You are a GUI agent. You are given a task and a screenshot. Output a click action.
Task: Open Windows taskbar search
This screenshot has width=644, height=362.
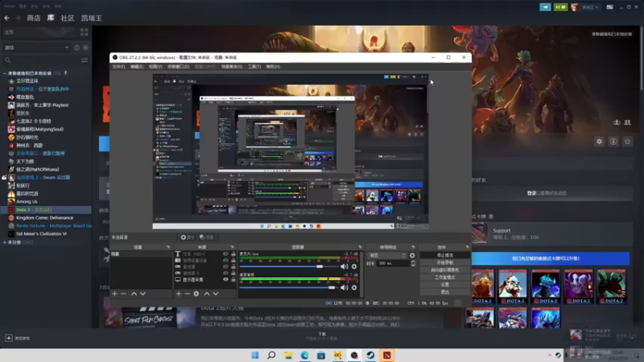point(271,355)
